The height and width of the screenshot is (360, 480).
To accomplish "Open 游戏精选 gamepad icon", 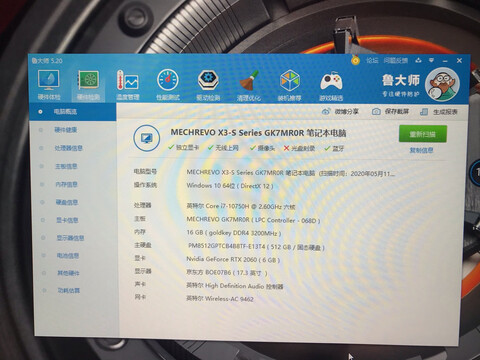I will pos(331,85).
